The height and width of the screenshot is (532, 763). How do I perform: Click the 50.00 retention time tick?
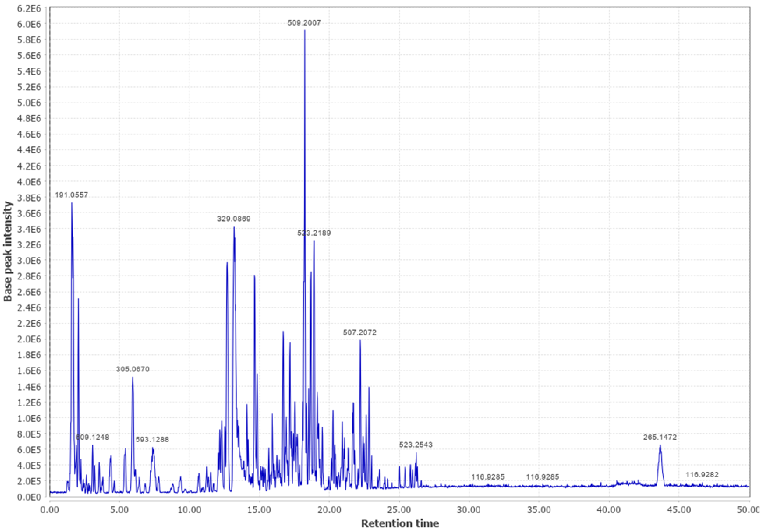[x=748, y=509]
